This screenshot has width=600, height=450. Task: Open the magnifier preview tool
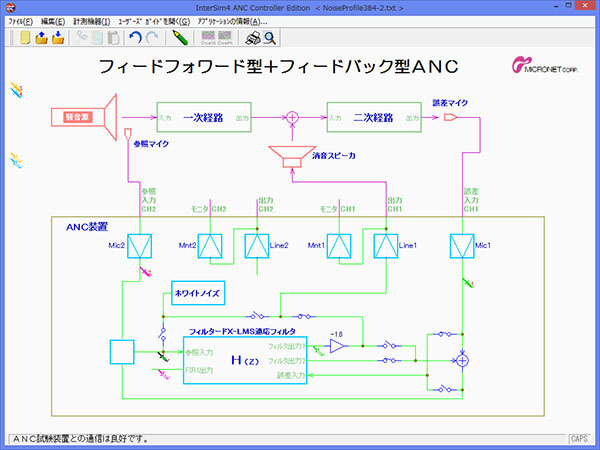(x=270, y=38)
